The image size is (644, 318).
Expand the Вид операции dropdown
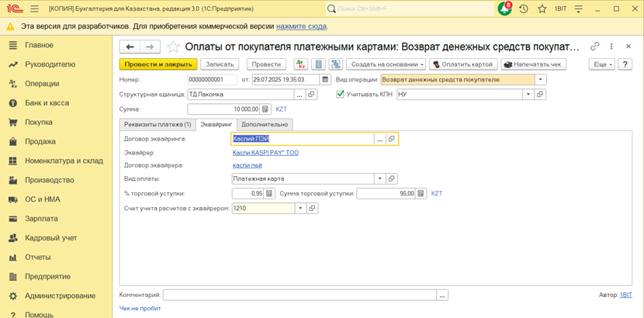tap(541, 79)
